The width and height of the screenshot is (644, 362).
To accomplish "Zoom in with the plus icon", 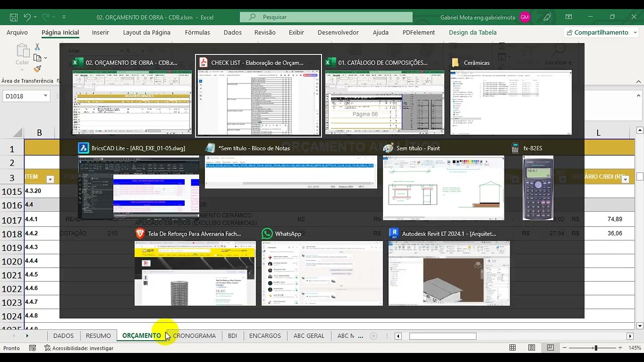I will click(x=620, y=348).
